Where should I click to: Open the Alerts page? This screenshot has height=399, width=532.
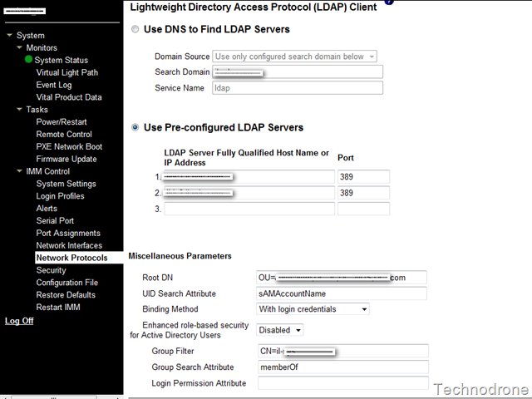click(x=47, y=209)
